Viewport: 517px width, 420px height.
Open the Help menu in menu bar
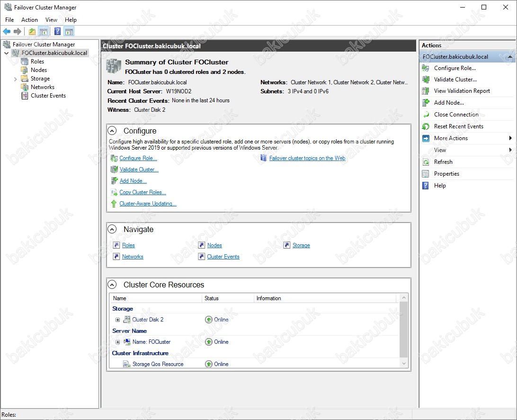point(71,20)
